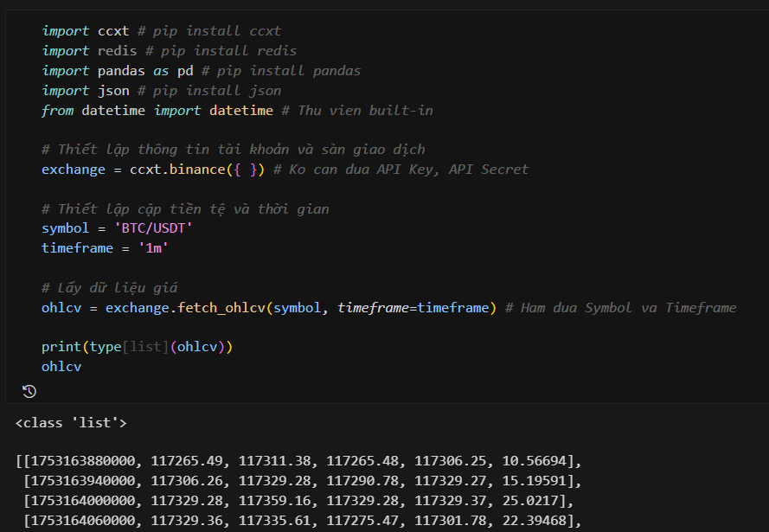Image resolution: width=769 pixels, height=532 pixels.
Task: Click the pandas as pd import line
Action: tap(117, 71)
